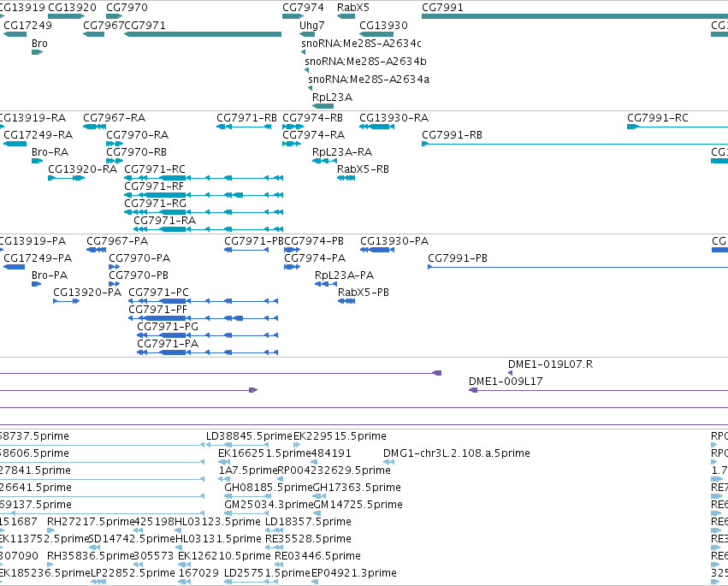Click the CG7974 gene label

pos(303,8)
